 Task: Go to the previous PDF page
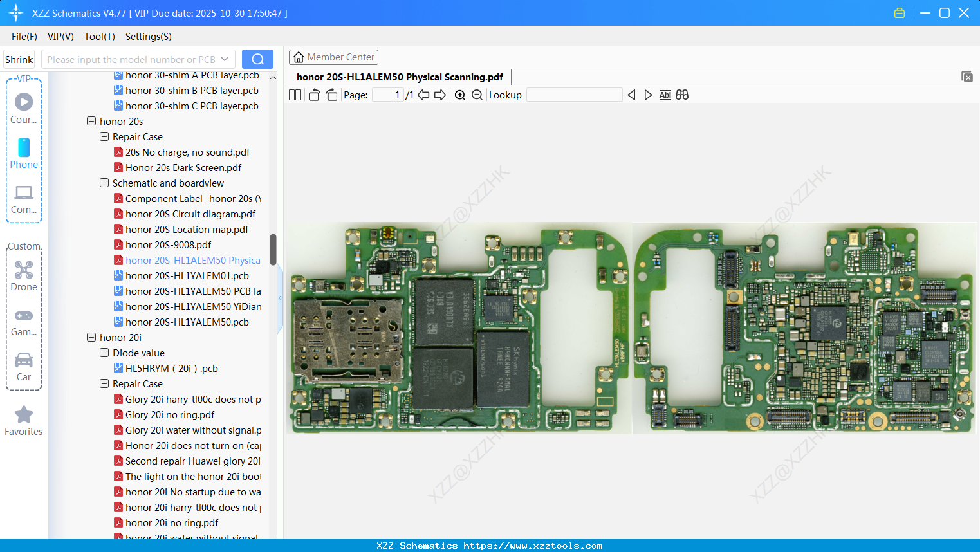point(423,95)
